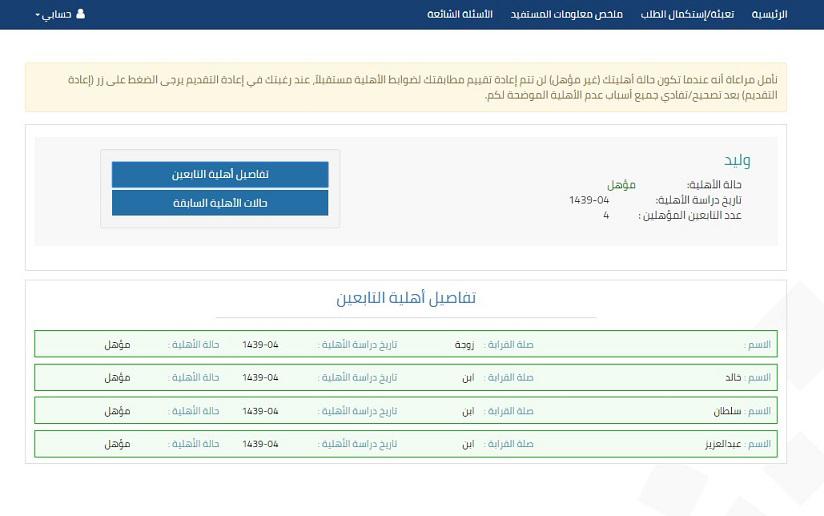Click the yellow eligibility notice banner
The height and width of the screenshot is (516, 824).
[x=405, y=87]
